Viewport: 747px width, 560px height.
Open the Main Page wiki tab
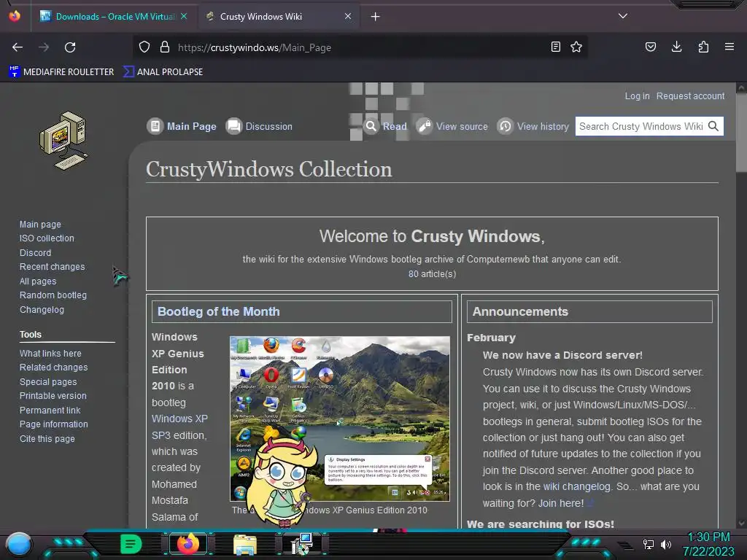(182, 126)
